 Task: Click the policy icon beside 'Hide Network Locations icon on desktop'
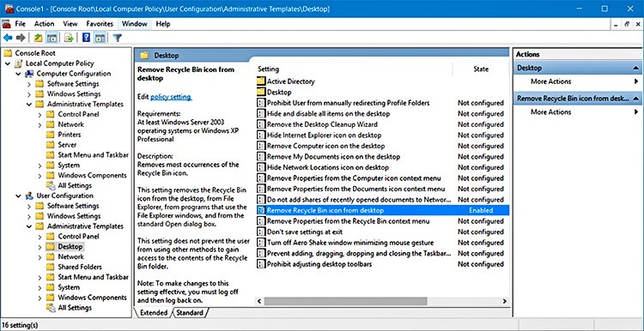coord(261,167)
